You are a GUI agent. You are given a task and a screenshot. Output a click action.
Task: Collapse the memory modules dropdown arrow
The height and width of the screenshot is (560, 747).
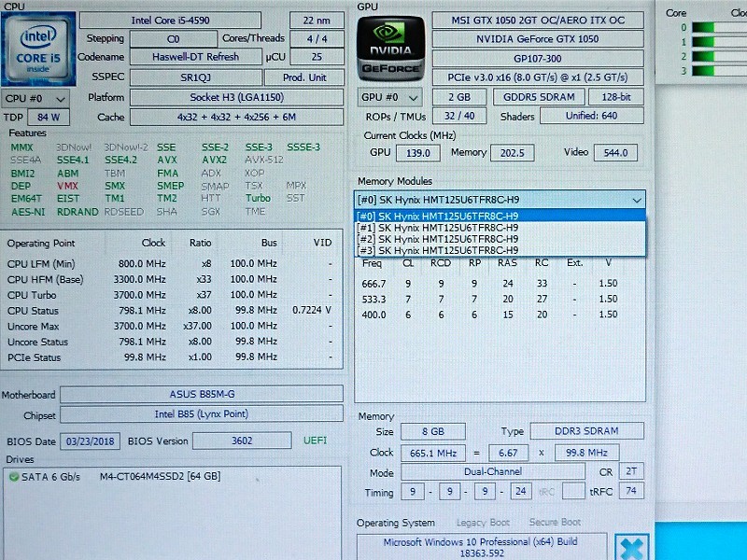click(x=637, y=200)
